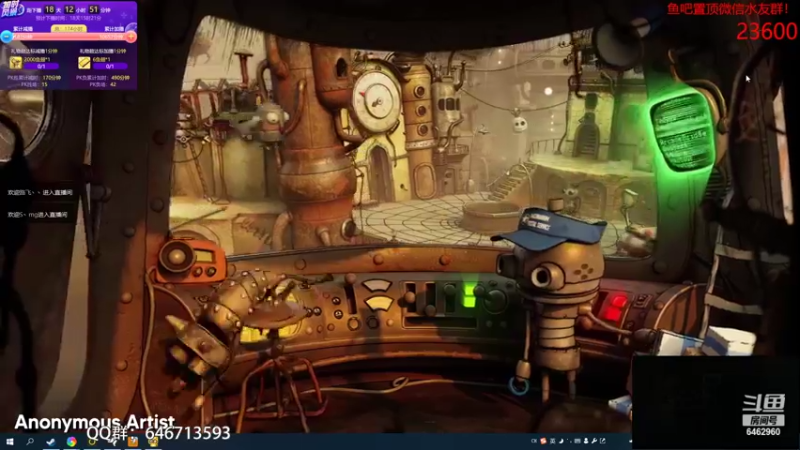Select the golden ticket gift icon
This screenshot has height=450, width=800.
84,62
